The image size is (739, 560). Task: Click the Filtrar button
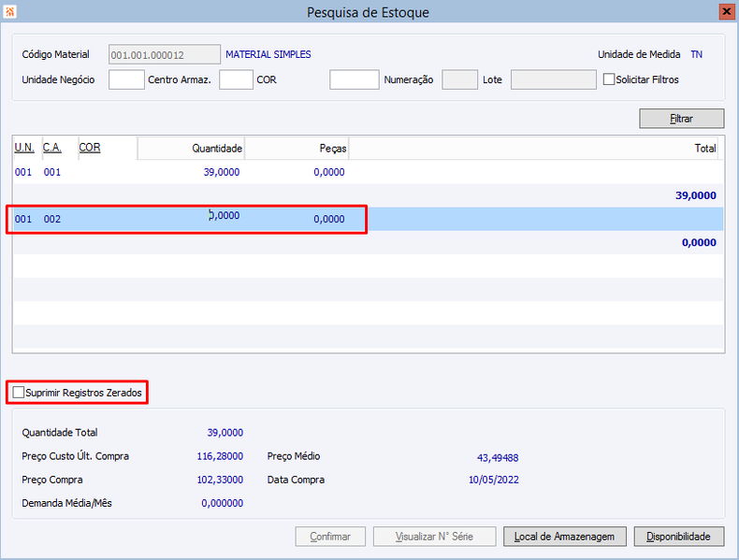pos(682,119)
